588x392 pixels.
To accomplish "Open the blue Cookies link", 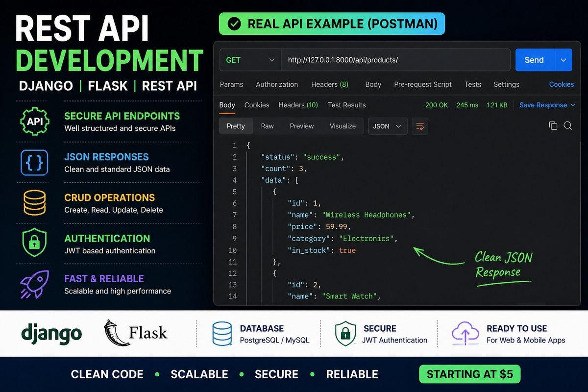I will (x=562, y=84).
